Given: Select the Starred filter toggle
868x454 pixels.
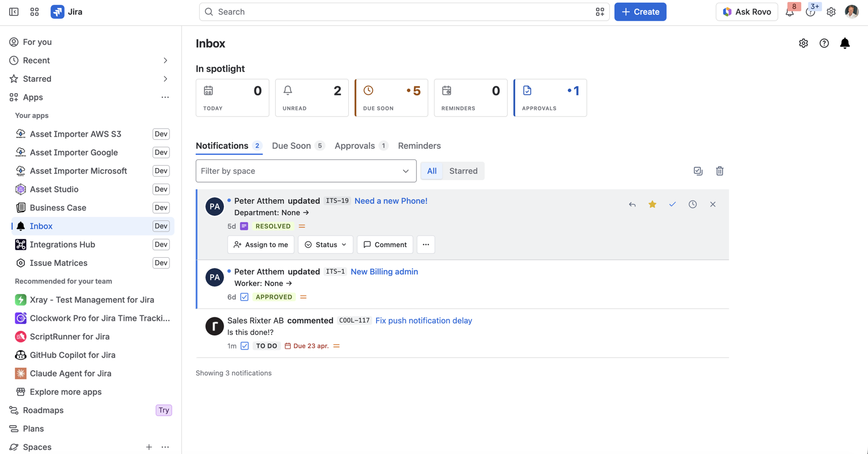Looking at the screenshot, I should [463, 171].
